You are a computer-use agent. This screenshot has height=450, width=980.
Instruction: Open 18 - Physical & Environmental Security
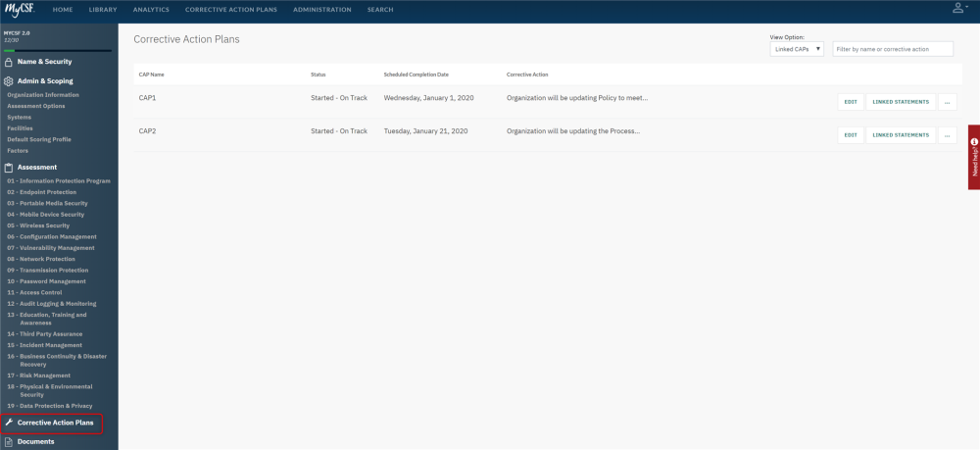(50, 390)
